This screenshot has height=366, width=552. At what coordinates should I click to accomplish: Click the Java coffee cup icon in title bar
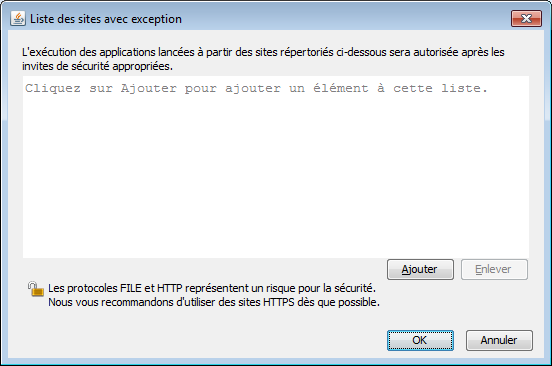[x=18, y=18]
